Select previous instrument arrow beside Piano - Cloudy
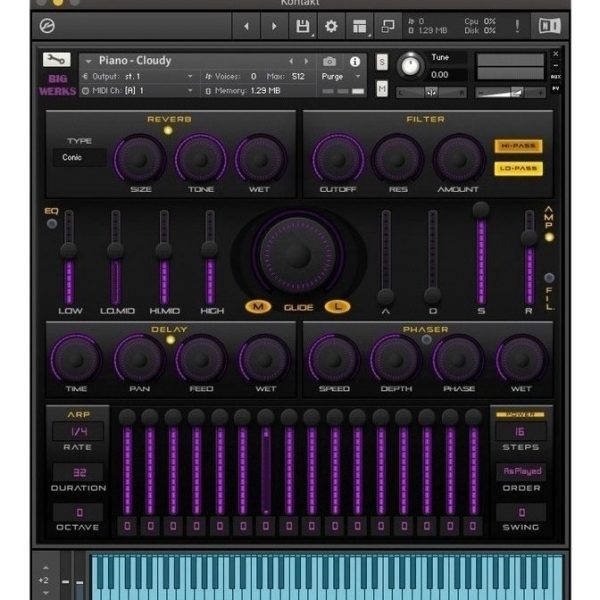 pos(291,61)
